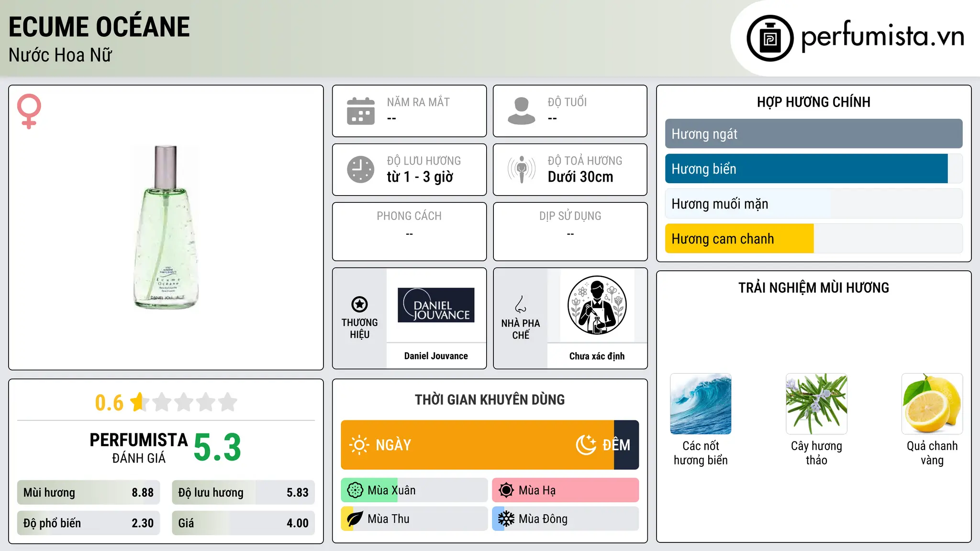Image resolution: width=980 pixels, height=551 pixels.
Task: Click the Mùa Xuân season bar
Action: click(414, 490)
